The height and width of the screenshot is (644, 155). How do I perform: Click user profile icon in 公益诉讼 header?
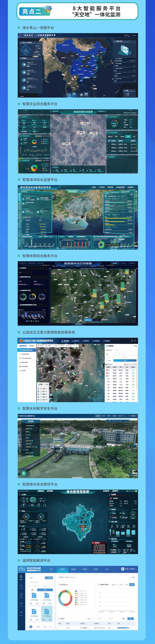[x=135, y=341]
